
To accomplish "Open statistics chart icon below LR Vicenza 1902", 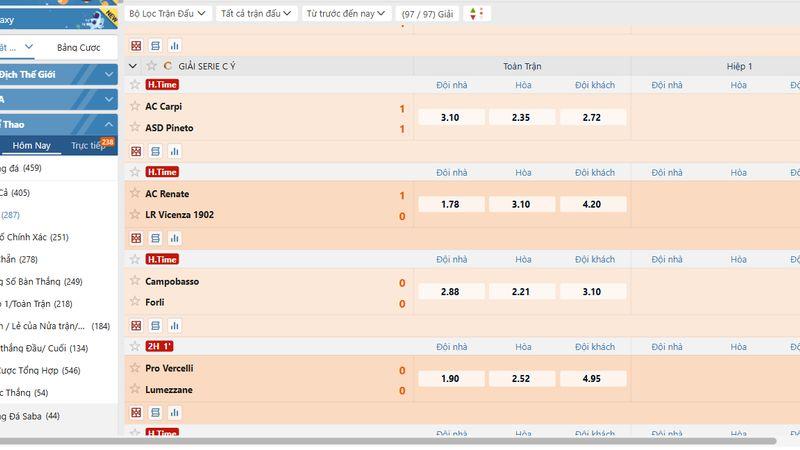I will 174,238.
